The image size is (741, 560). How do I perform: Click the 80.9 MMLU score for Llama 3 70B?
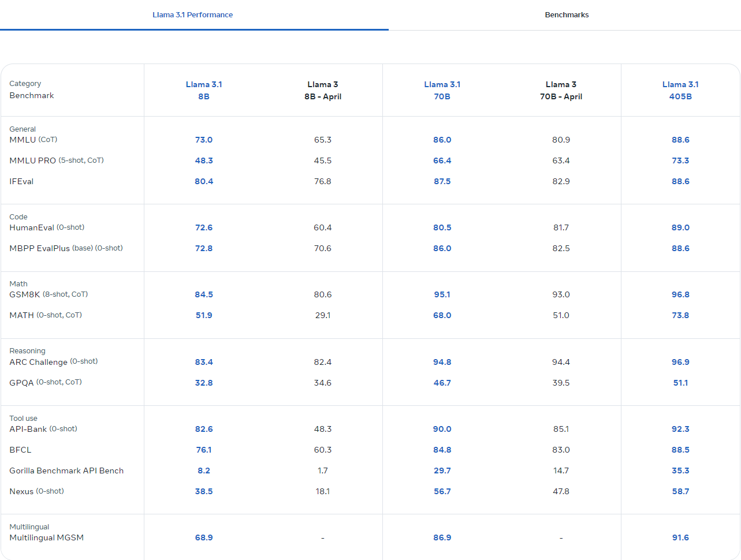point(561,140)
